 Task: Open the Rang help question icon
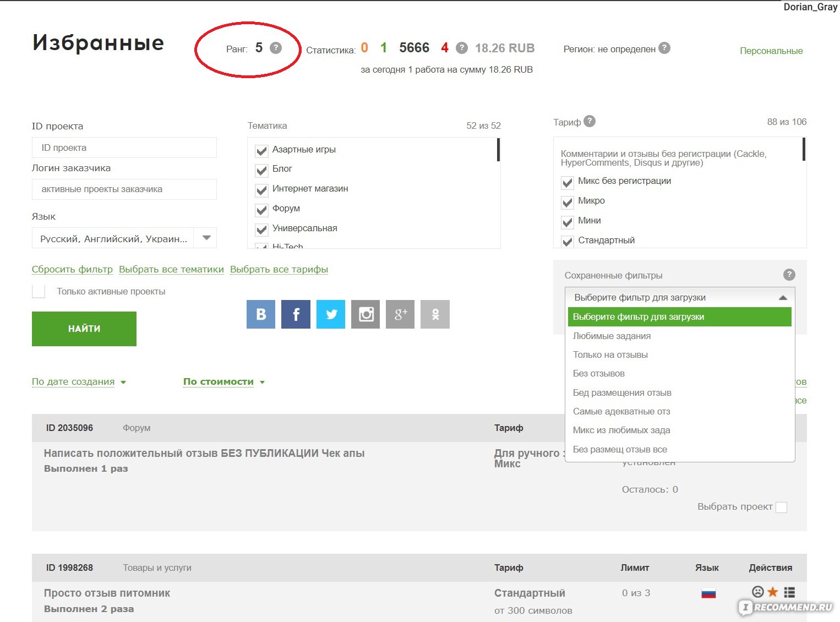276,48
